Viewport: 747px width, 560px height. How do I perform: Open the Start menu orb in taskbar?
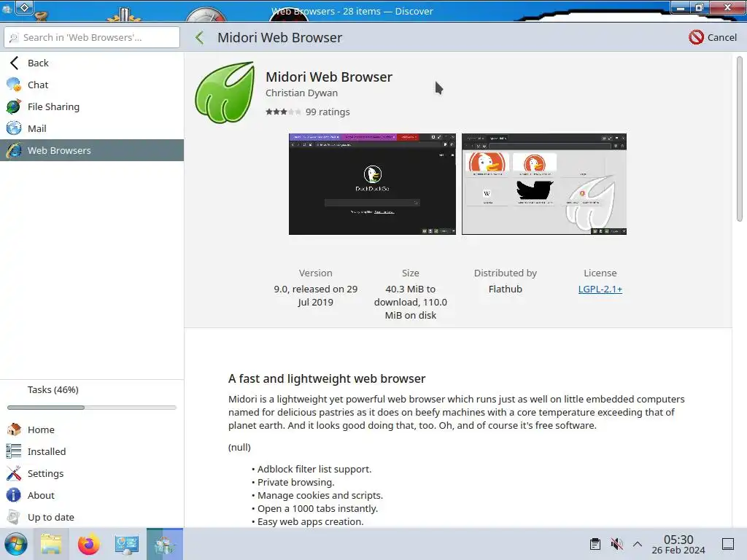click(16, 544)
